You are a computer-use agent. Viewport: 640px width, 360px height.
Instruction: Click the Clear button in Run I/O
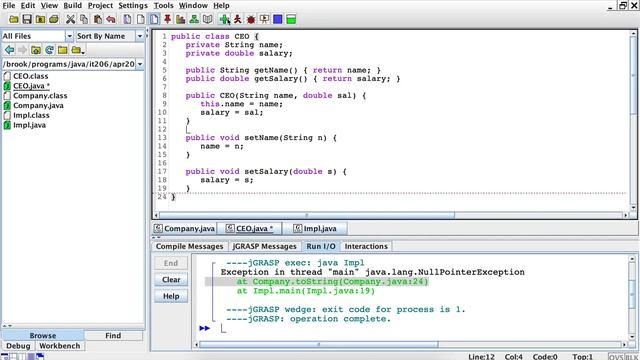click(x=171, y=280)
